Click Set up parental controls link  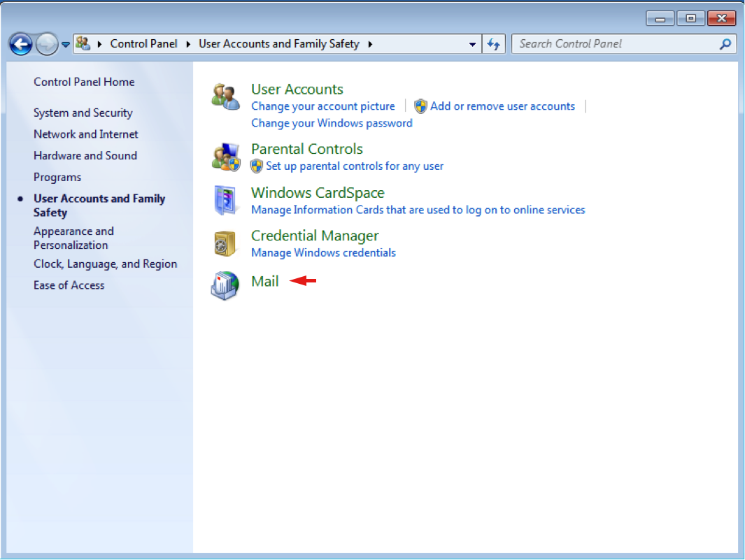(x=354, y=166)
